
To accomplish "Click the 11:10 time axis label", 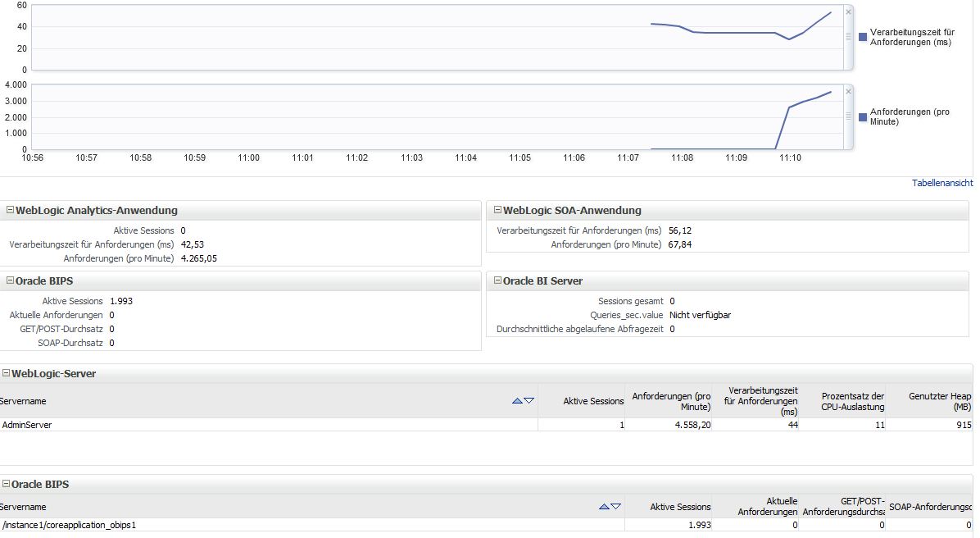I will [790, 157].
